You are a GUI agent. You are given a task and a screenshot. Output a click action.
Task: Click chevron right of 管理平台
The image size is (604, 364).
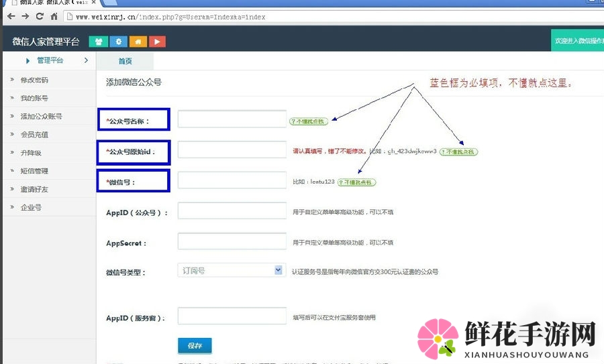(x=86, y=60)
